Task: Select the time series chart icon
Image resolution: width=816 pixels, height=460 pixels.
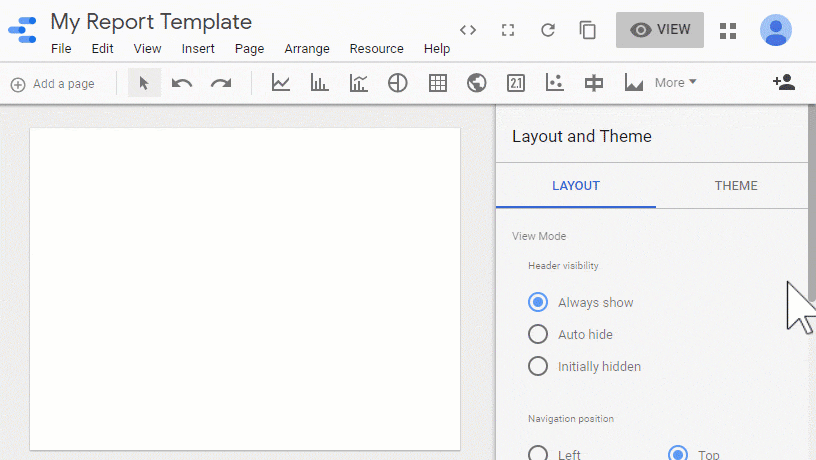Action: click(281, 83)
